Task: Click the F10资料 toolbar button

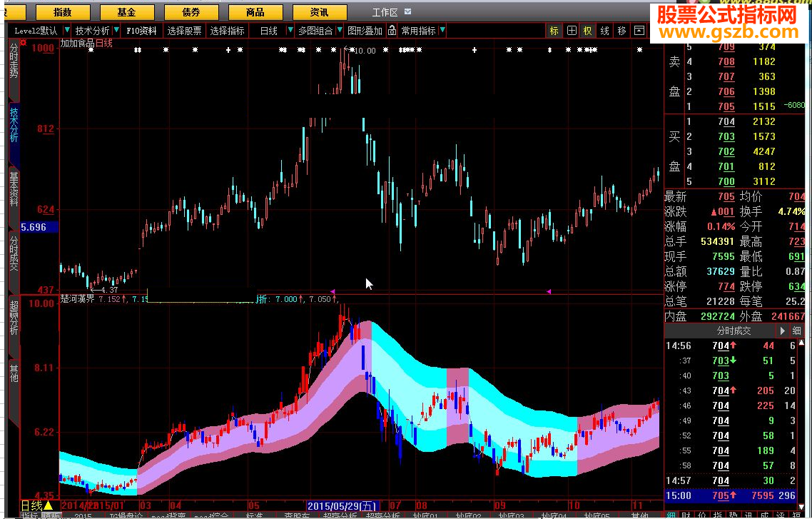Action: (x=142, y=31)
